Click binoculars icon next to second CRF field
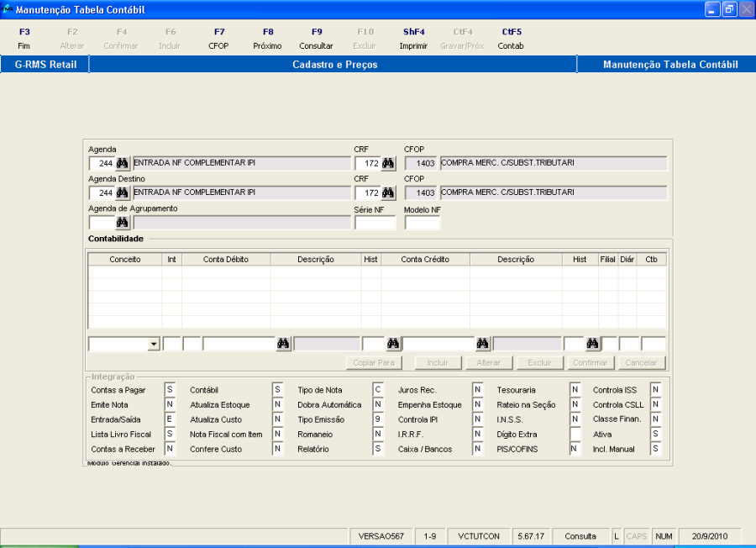The image size is (756, 548). (x=388, y=193)
